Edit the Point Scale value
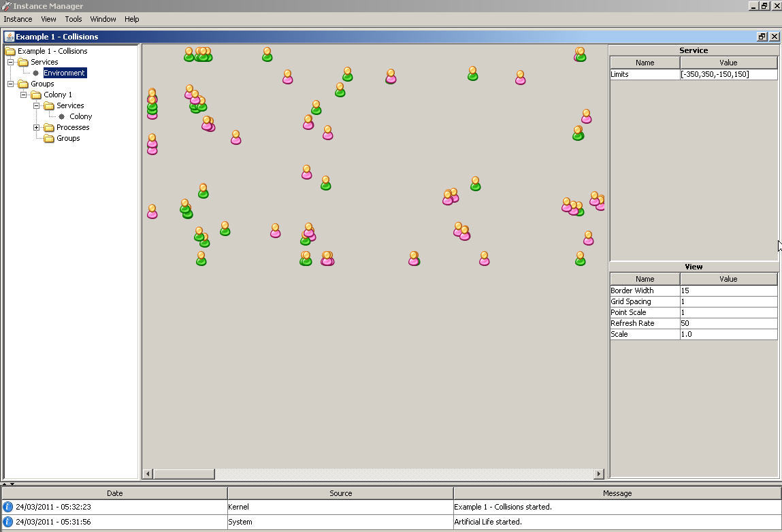This screenshot has width=782, height=532. point(728,313)
